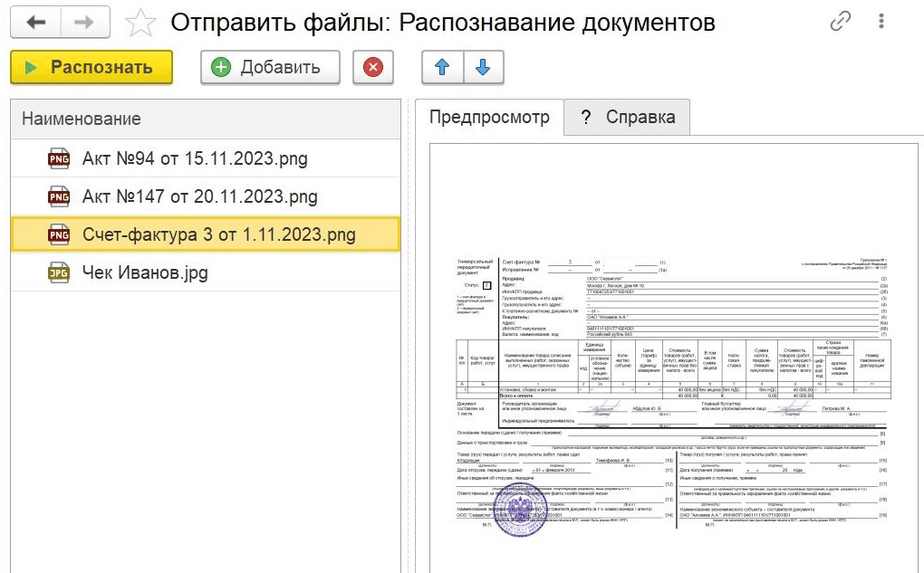Add page to favorites with star icon
The image size is (924, 573).
(140, 23)
